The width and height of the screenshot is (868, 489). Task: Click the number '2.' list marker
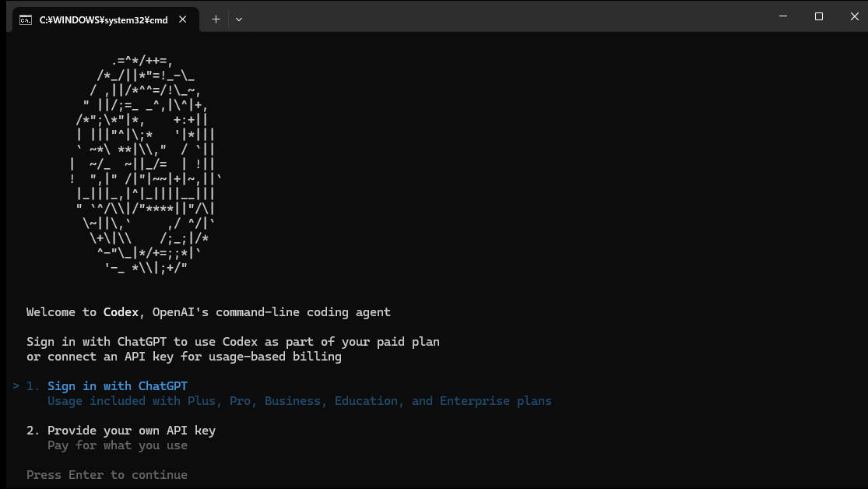tap(33, 431)
